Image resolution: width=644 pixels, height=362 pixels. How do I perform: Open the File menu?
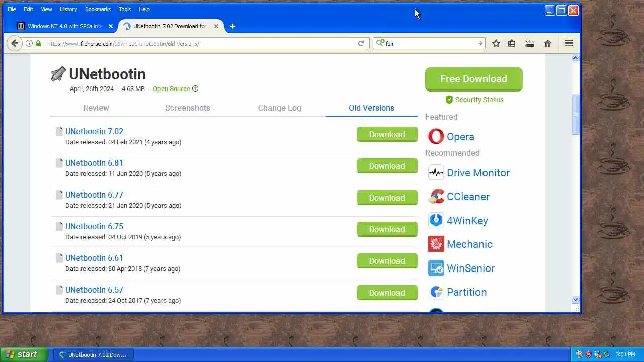(12, 9)
